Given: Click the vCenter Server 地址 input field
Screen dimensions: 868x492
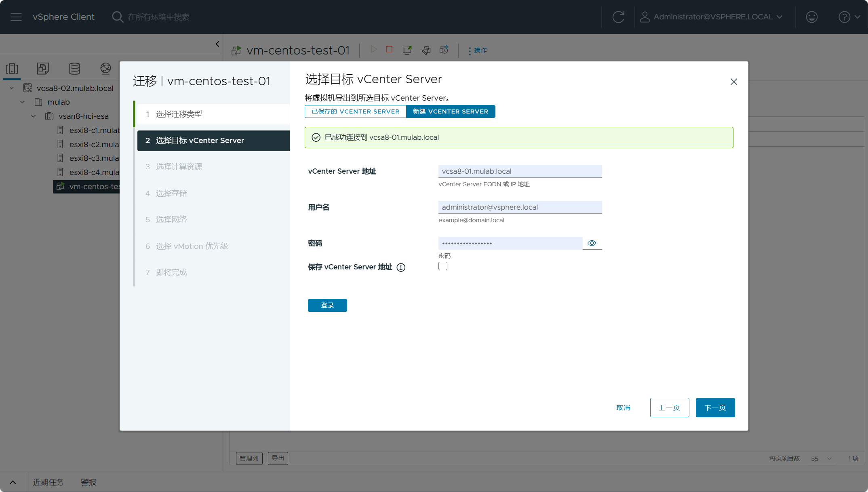Looking at the screenshot, I should [x=520, y=171].
